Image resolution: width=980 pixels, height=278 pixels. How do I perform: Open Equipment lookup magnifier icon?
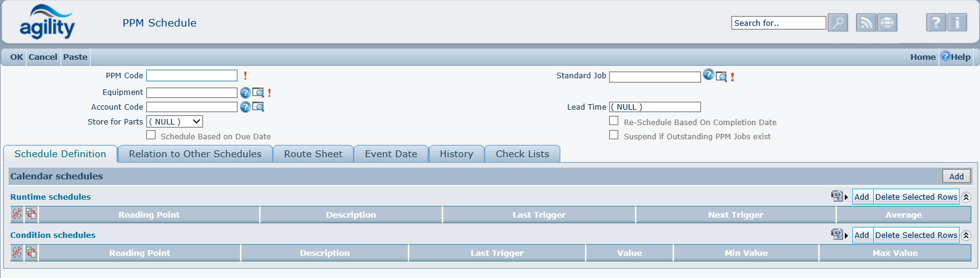coord(259,92)
